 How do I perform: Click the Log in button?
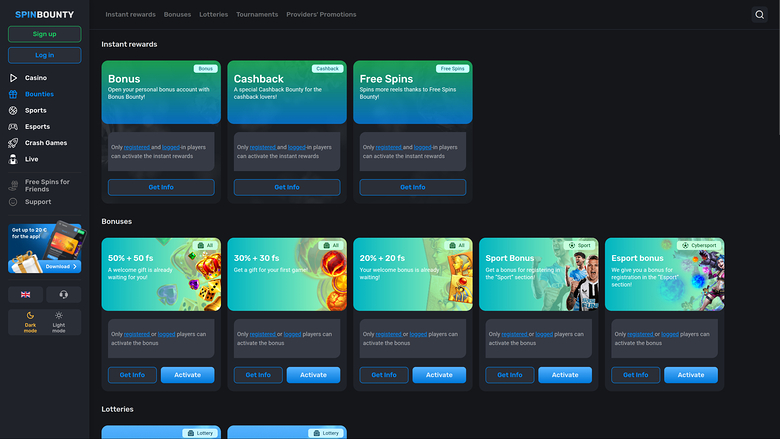pos(44,55)
